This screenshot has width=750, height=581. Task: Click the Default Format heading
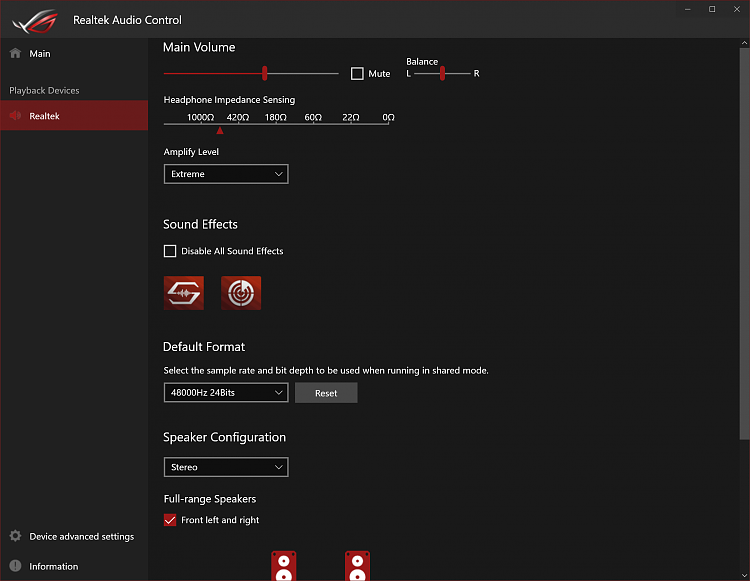(x=204, y=347)
